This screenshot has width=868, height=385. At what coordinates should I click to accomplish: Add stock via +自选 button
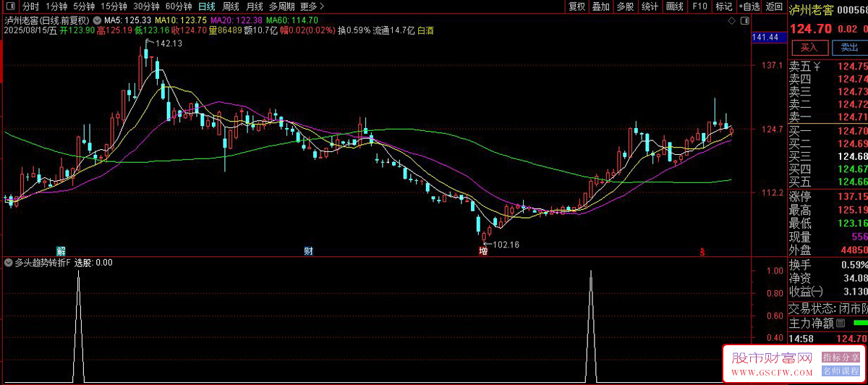(x=749, y=7)
